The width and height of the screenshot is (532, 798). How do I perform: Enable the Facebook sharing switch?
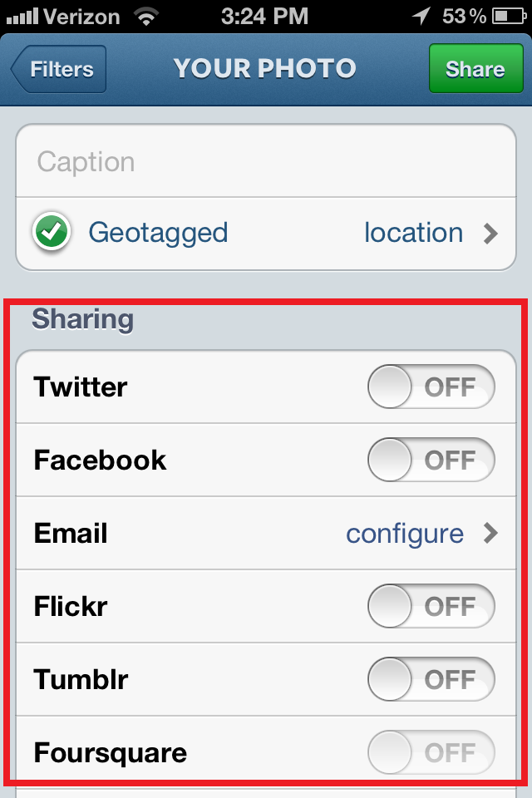[x=431, y=460]
